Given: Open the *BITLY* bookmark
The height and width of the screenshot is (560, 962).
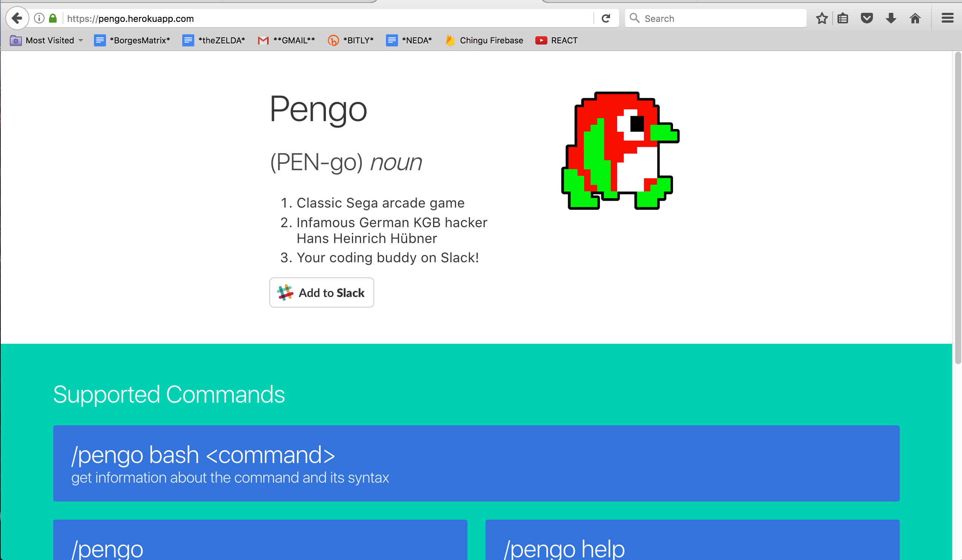Looking at the screenshot, I should tap(350, 40).
